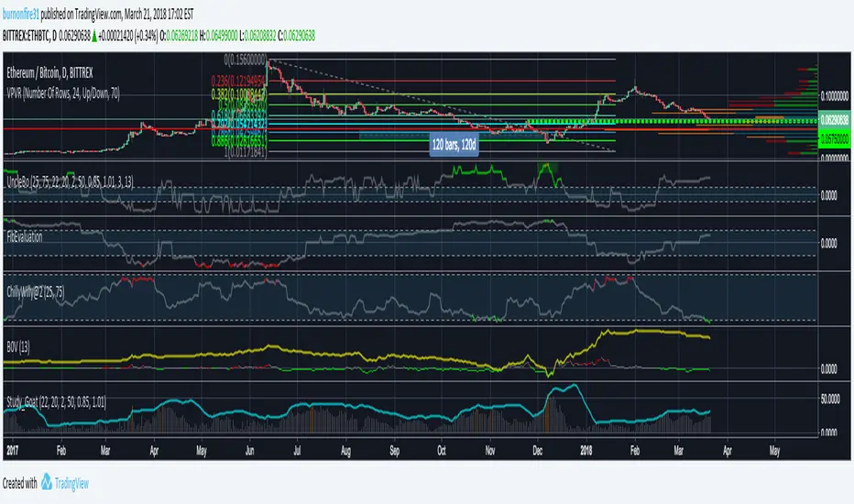The height and width of the screenshot is (504, 854).
Task: Select the 120 bars, 120d measurement label
Action: 454,145
